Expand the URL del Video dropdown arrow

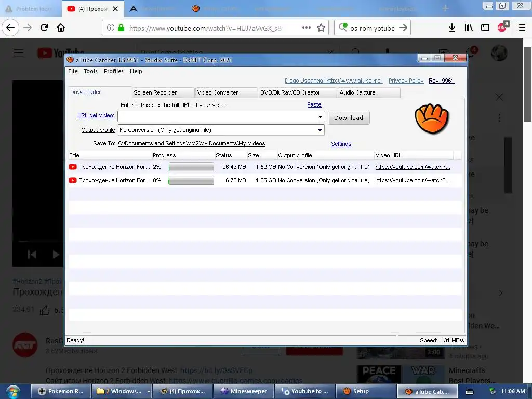point(320,117)
